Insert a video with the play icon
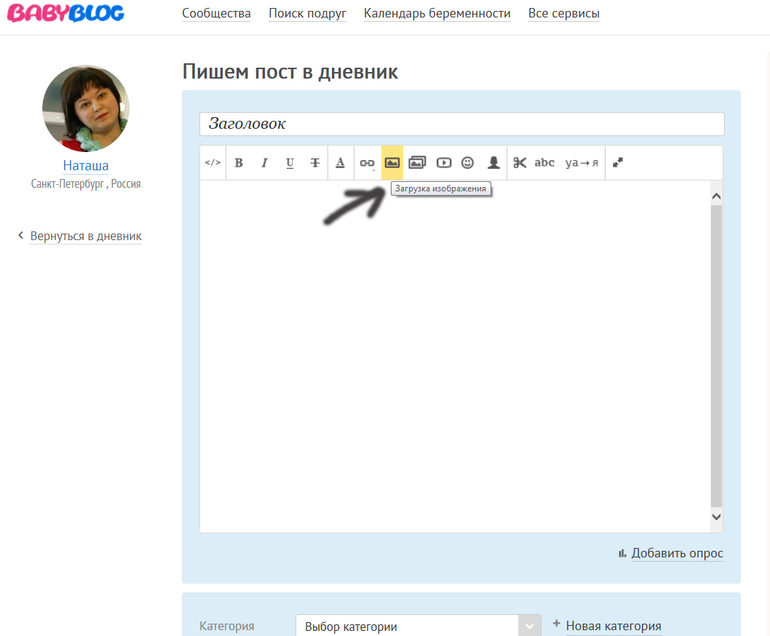Image resolution: width=770 pixels, height=636 pixels. [443, 163]
